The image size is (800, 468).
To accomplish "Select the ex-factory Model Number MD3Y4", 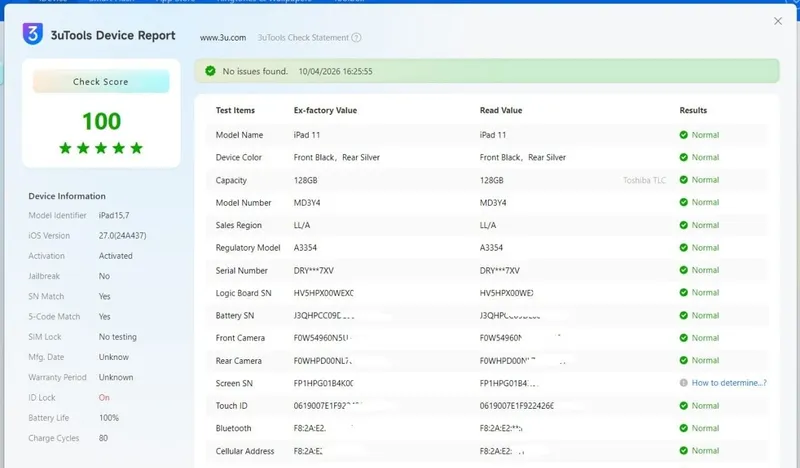I will (x=307, y=203).
